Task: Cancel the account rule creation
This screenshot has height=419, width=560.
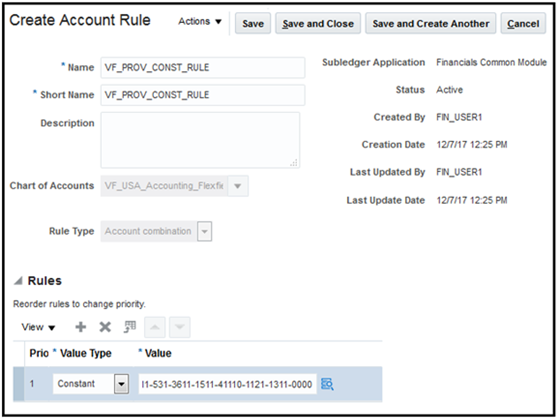Action: (523, 24)
